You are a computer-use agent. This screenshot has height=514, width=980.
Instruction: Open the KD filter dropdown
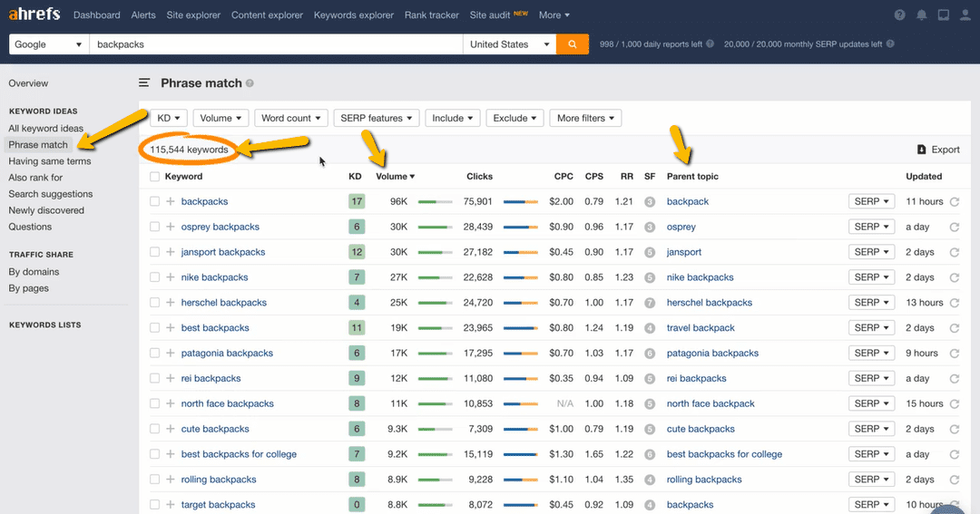point(169,118)
